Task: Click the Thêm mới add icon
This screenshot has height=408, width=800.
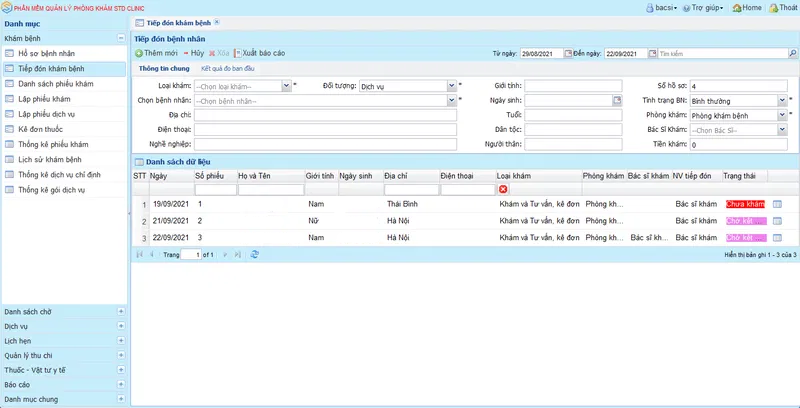Action: click(139, 52)
